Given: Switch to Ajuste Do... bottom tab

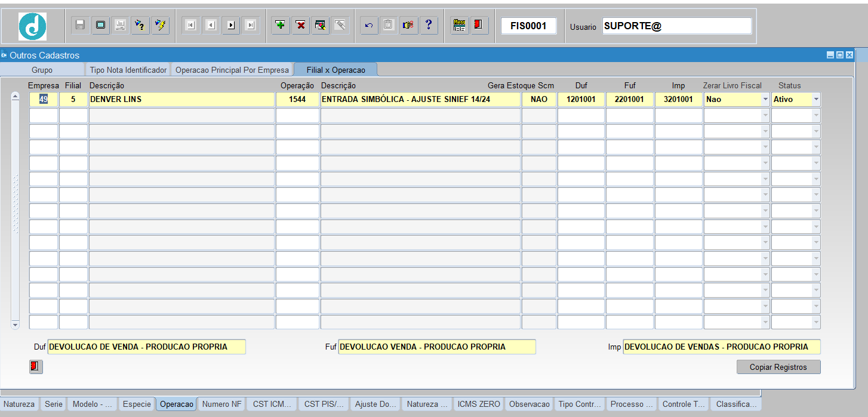Looking at the screenshot, I should point(375,404).
